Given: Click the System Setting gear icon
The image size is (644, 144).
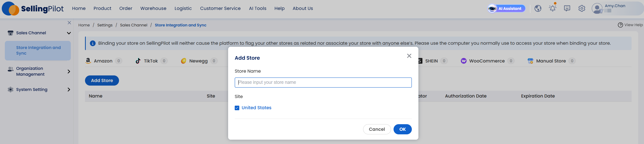Looking at the screenshot, I should (10, 89).
